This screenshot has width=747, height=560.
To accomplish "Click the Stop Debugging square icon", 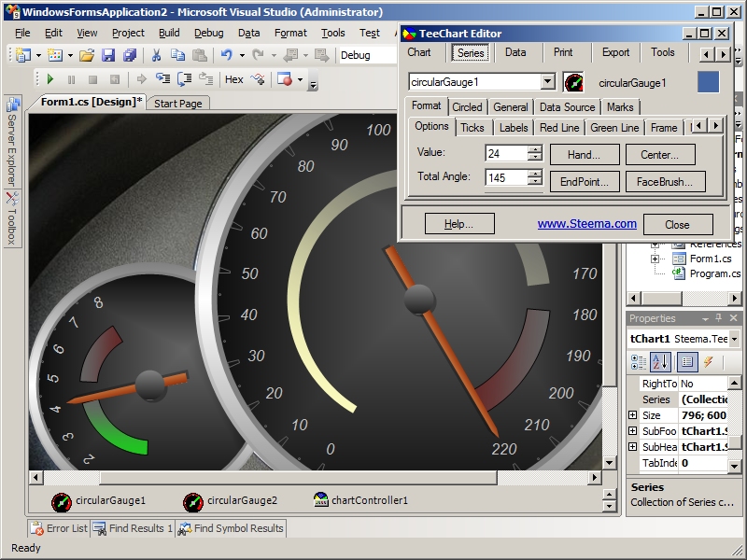I will click(92, 79).
